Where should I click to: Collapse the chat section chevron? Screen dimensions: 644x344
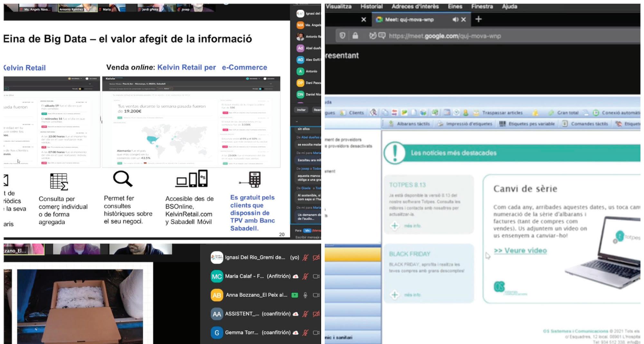[297, 122]
